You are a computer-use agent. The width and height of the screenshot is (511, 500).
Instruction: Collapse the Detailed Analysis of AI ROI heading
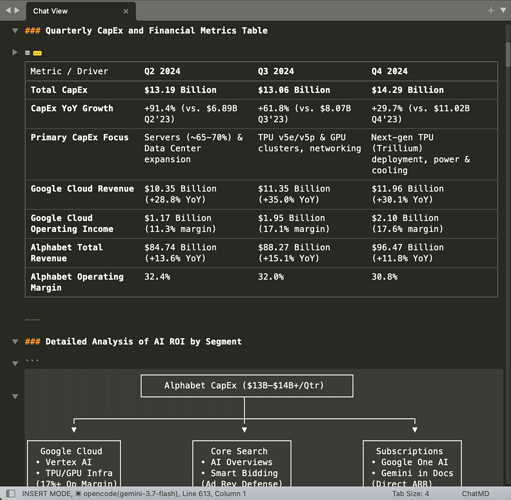pyautogui.click(x=15, y=342)
